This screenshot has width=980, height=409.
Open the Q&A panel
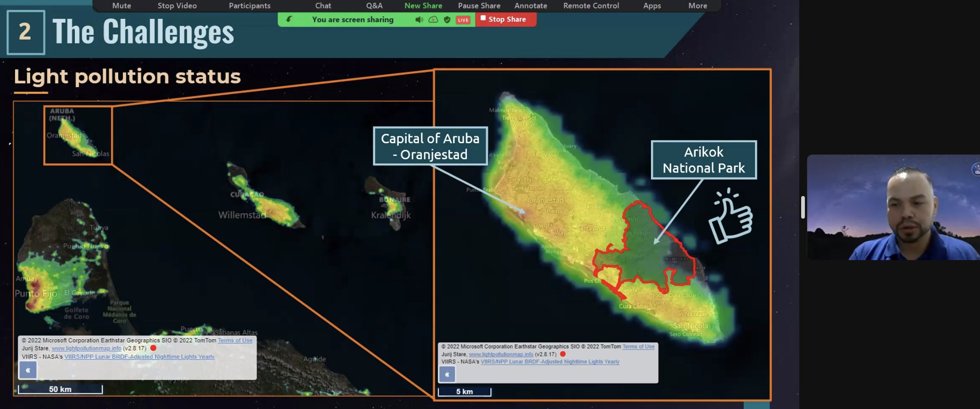[x=374, y=6]
